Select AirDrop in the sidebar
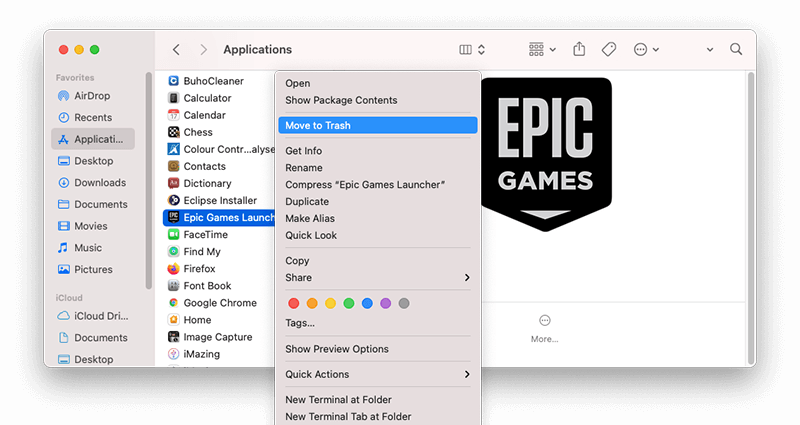The image size is (800, 425). [x=93, y=96]
